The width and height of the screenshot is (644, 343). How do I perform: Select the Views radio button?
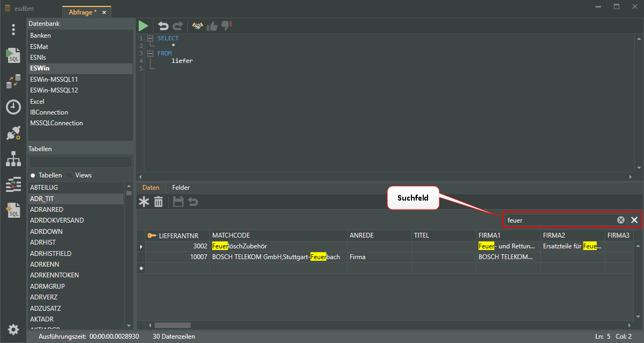coord(69,175)
